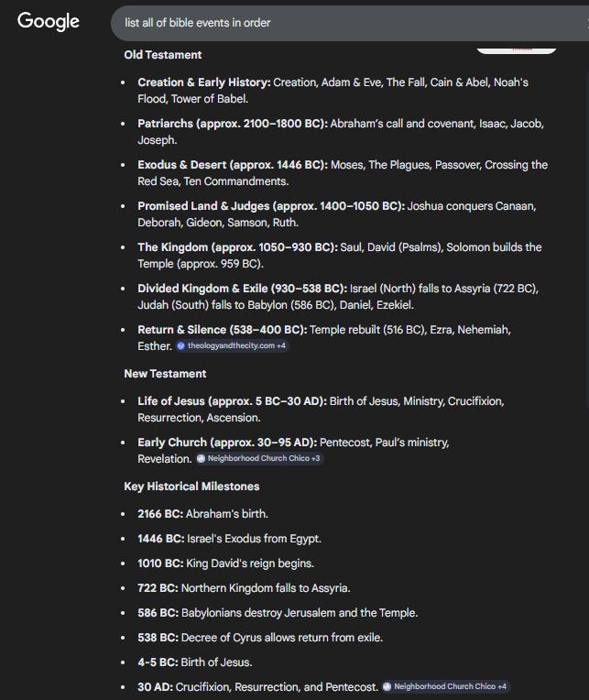Focus the search box with bible events query
The image size is (589, 700).
coord(350,23)
